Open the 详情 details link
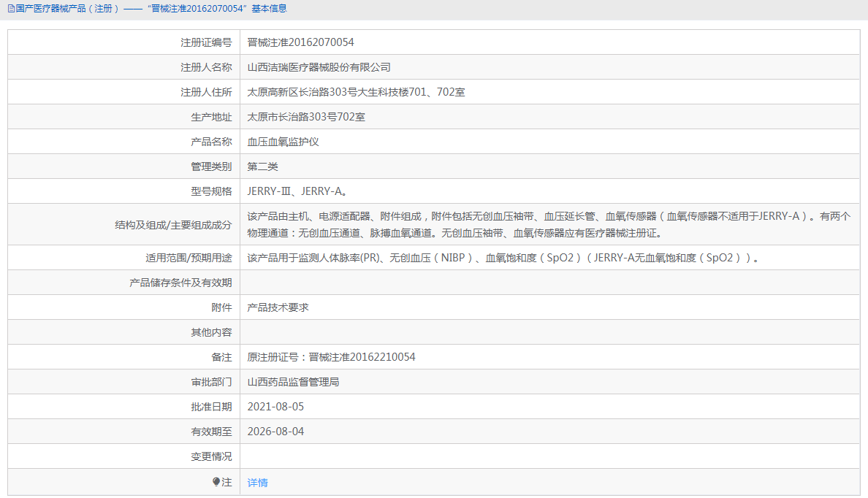This screenshot has height=498, width=868. click(257, 483)
